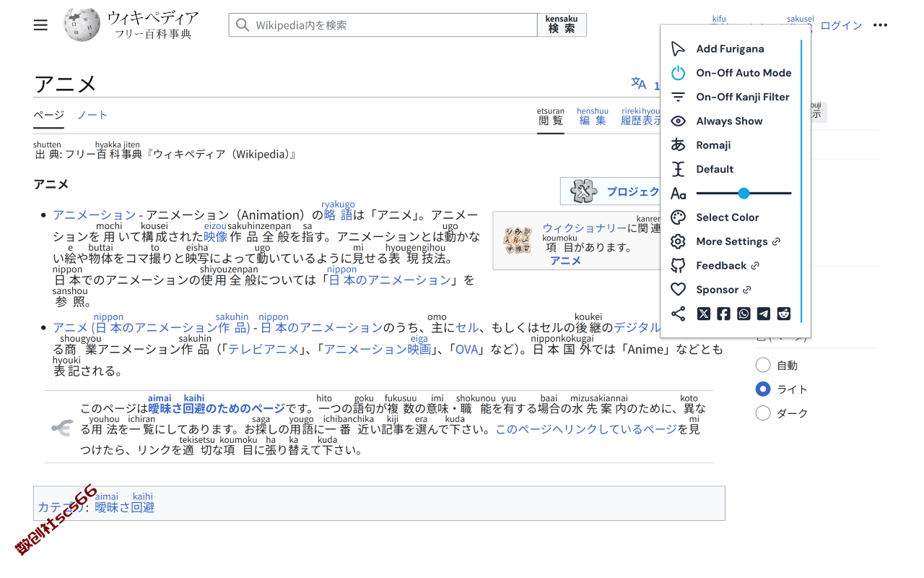Click the Wikipedia globe logo

point(82,25)
